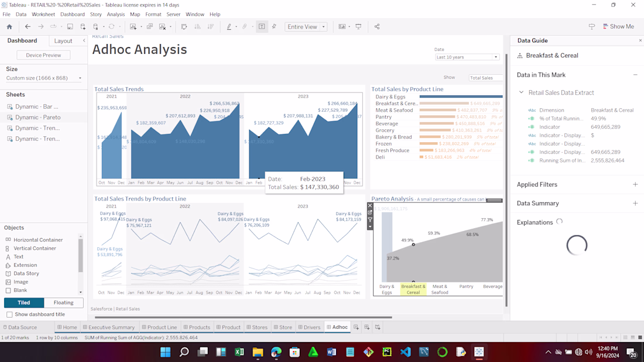Open the Date 'Last 10 years' dropdown
This screenshot has height=362, width=644.
pyautogui.click(x=467, y=57)
